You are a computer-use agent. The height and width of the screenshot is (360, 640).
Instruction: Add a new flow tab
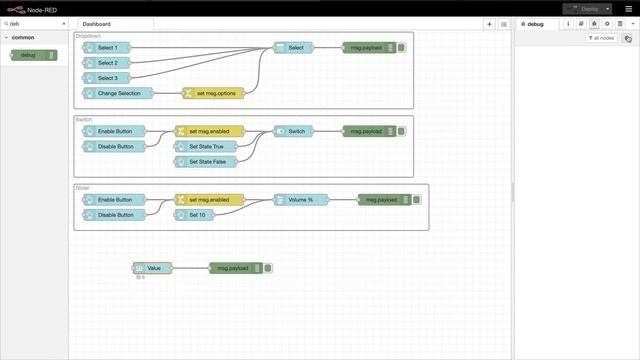(x=489, y=24)
